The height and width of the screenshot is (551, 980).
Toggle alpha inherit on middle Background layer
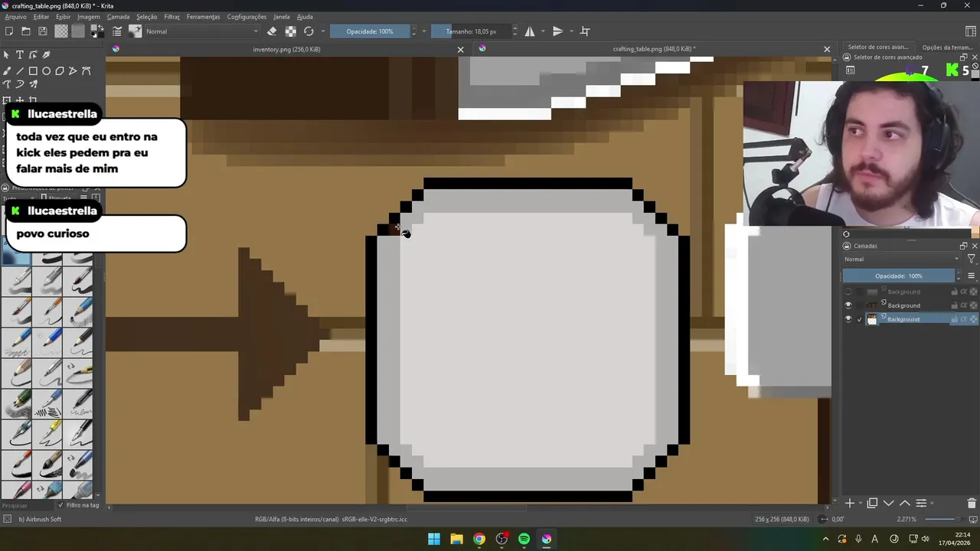pyautogui.click(x=964, y=305)
